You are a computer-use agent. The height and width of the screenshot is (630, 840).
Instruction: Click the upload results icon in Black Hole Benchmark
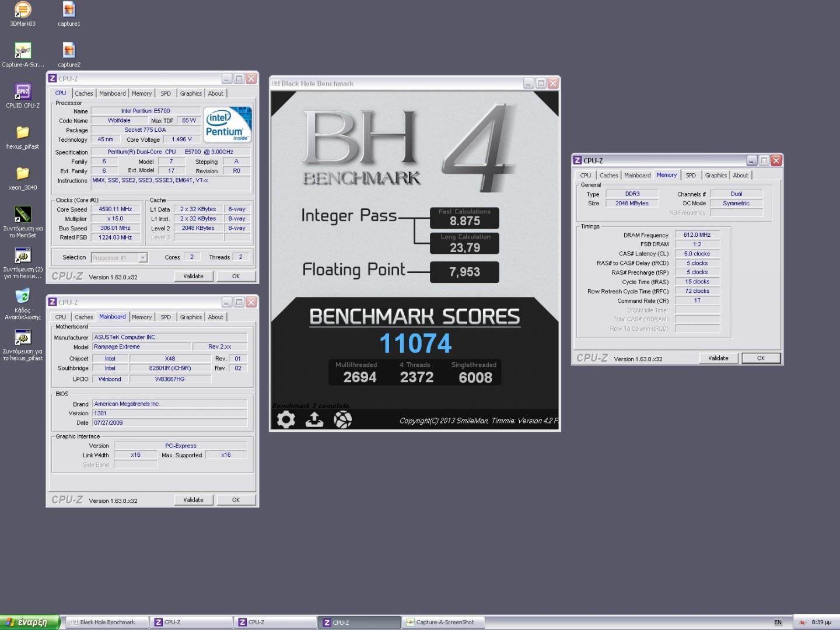(x=314, y=419)
